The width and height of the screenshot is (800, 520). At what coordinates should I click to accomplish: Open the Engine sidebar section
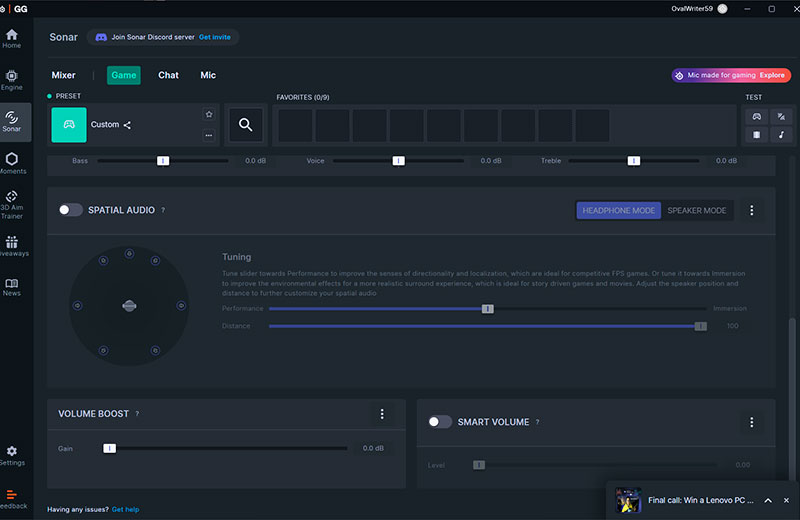(x=12, y=79)
